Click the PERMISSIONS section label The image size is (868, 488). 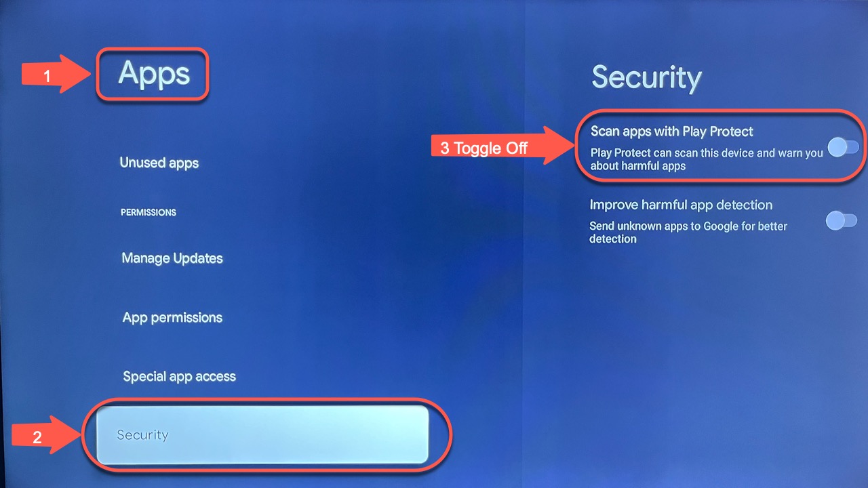149,212
